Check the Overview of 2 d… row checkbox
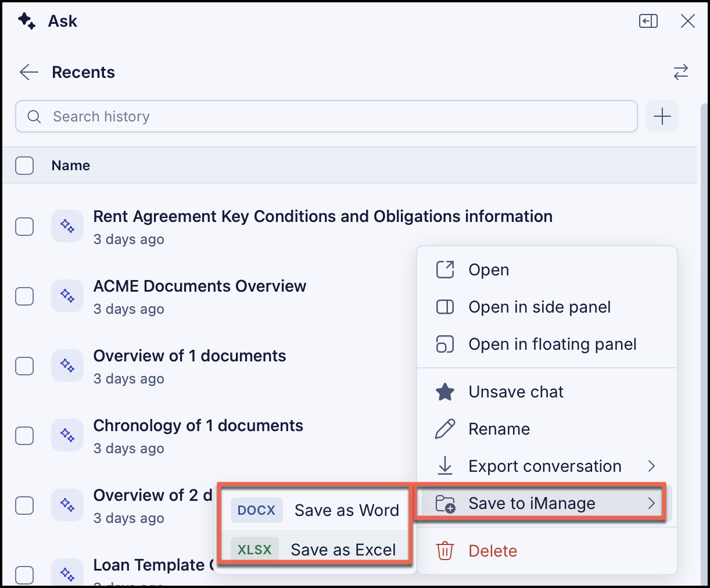 tap(24, 505)
